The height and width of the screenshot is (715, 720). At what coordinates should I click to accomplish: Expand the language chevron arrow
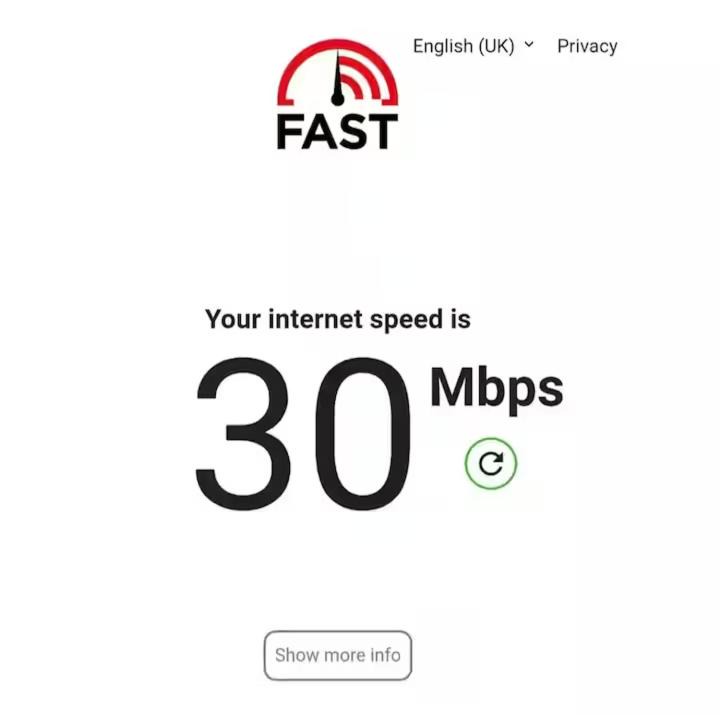tap(529, 45)
